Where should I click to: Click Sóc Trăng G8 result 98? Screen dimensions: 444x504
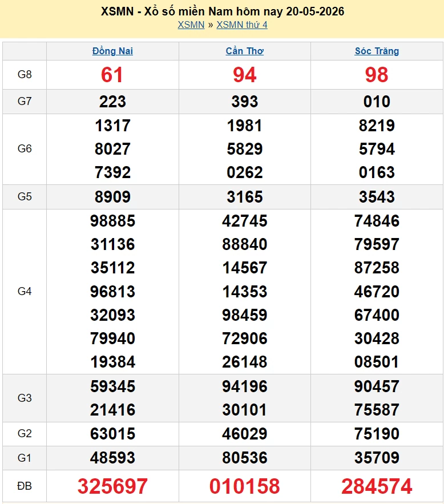(x=377, y=75)
